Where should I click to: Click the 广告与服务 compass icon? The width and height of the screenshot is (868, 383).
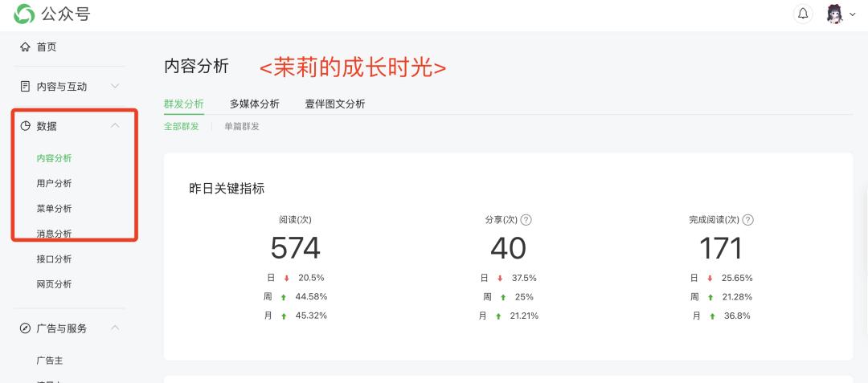[25, 328]
